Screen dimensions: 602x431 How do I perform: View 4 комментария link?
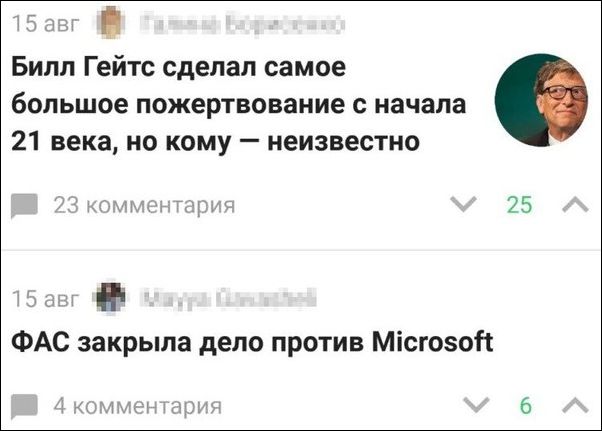pyautogui.click(x=137, y=406)
